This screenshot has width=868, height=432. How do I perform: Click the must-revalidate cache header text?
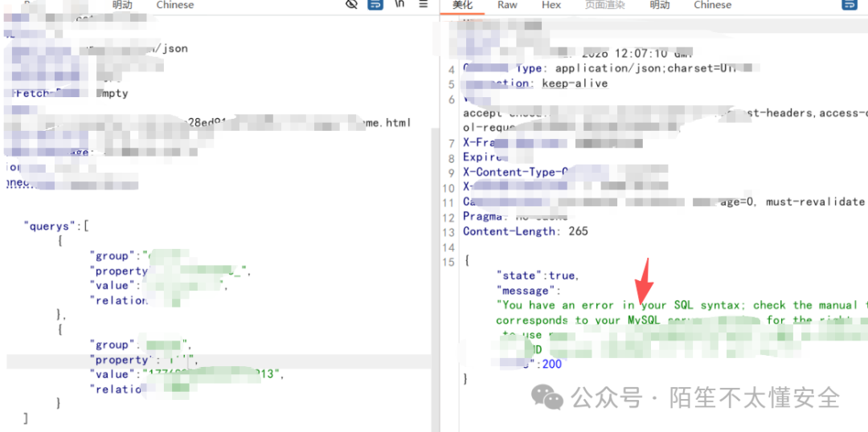(x=816, y=202)
